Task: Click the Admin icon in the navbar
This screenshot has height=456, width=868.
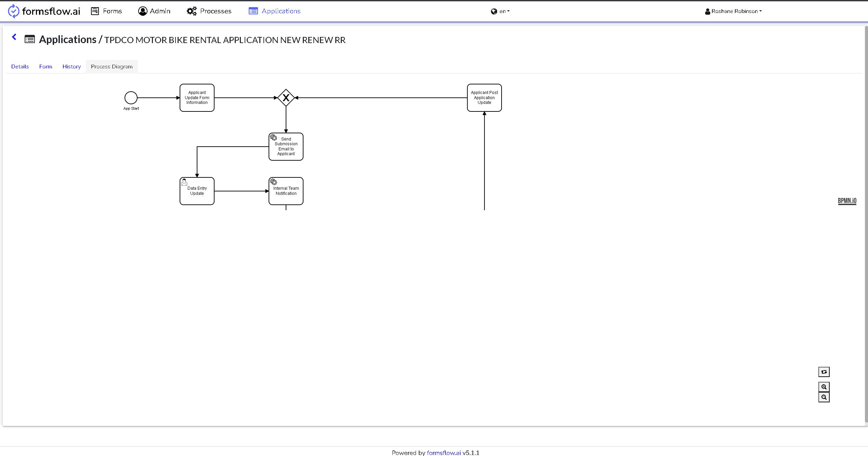Action: click(x=142, y=11)
